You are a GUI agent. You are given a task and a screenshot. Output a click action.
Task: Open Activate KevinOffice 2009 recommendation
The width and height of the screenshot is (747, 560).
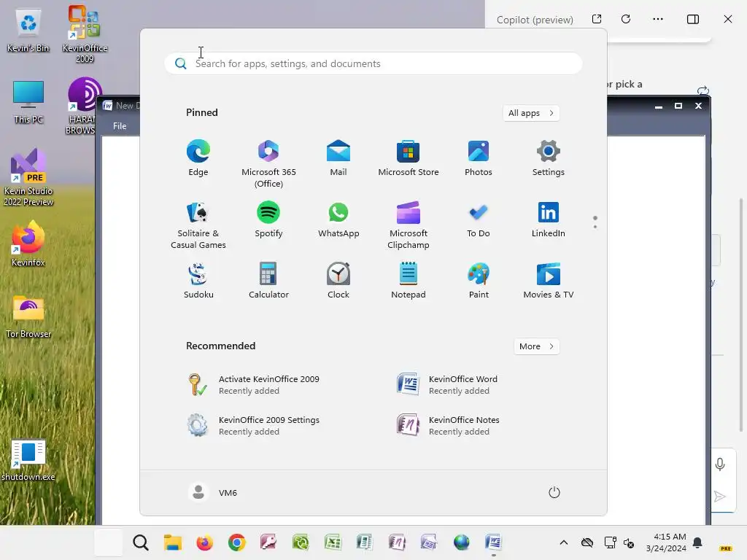point(253,385)
